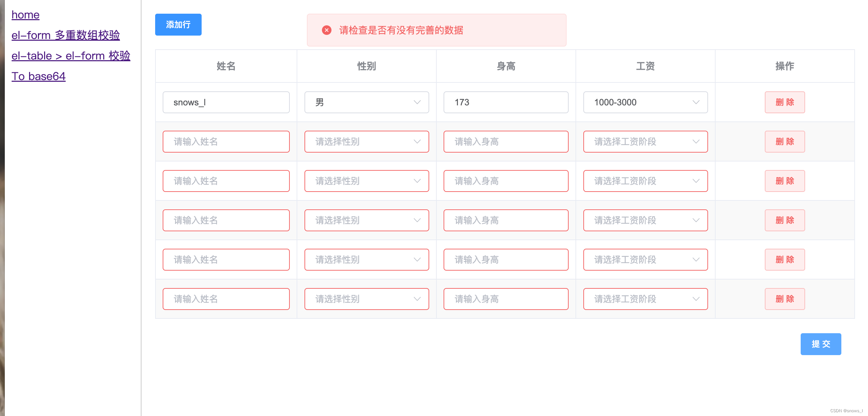The width and height of the screenshot is (868, 416).
Task: Click the salary dropdown chevron in second row
Action: point(696,141)
